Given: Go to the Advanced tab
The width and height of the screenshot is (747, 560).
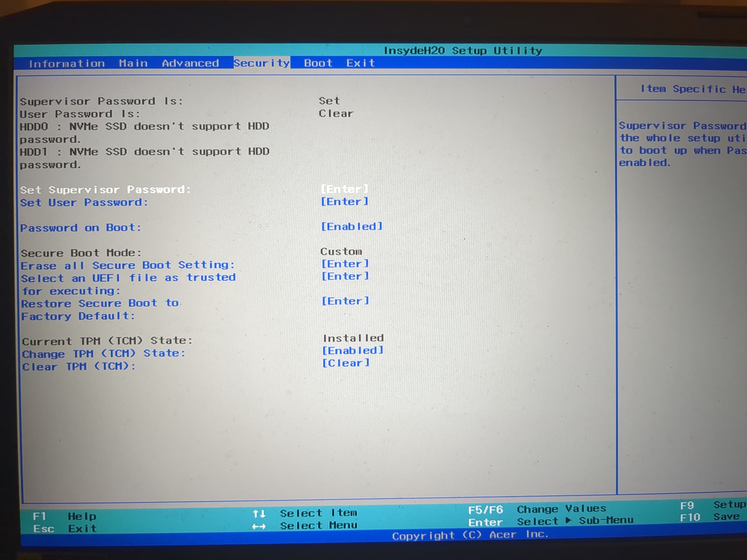Looking at the screenshot, I should click(x=190, y=63).
